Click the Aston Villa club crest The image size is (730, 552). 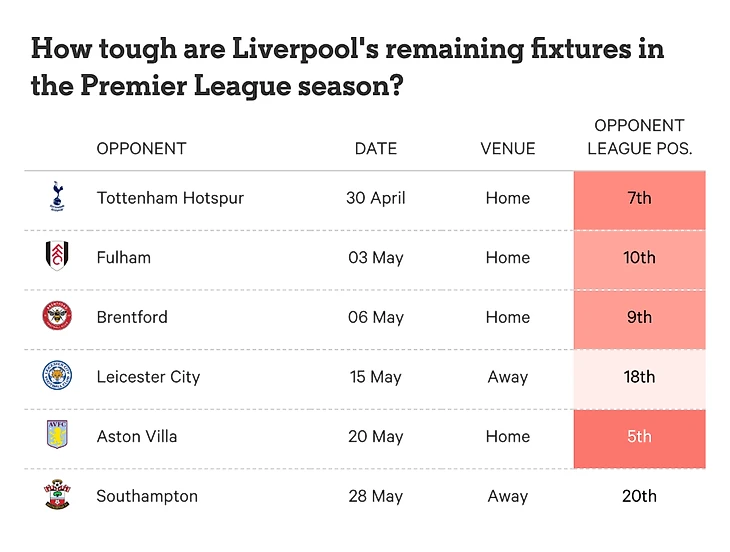[x=57, y=434]
